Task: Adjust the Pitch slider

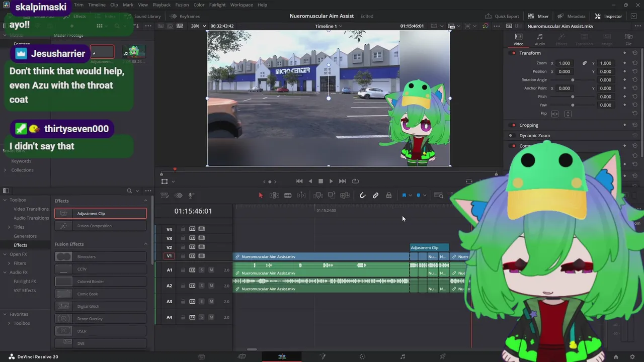Action: tap(573, 97)
